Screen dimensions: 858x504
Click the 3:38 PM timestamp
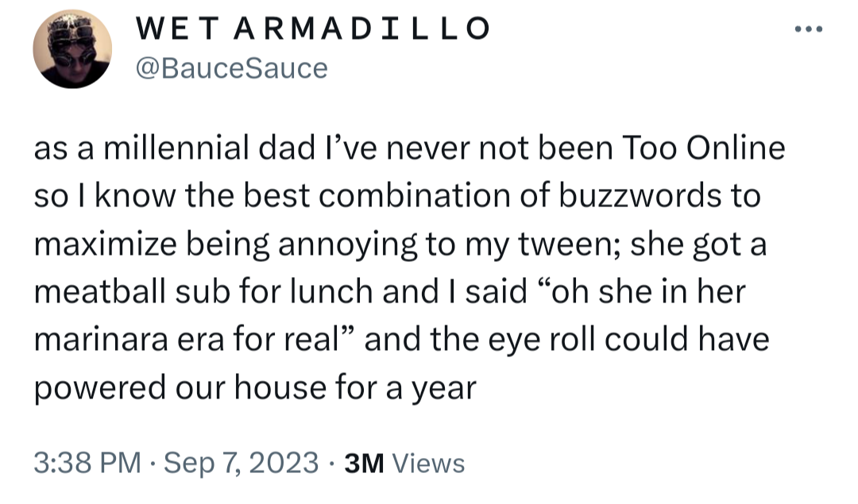[x=87, y=463]
